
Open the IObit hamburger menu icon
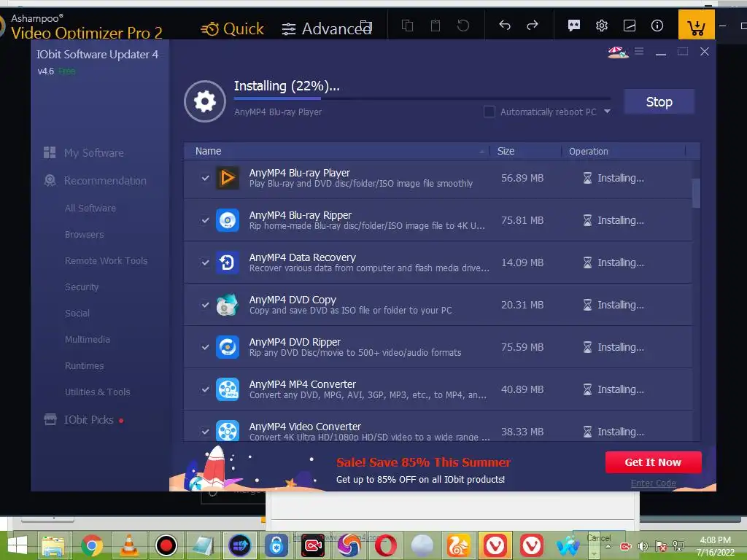coord(639,51)
